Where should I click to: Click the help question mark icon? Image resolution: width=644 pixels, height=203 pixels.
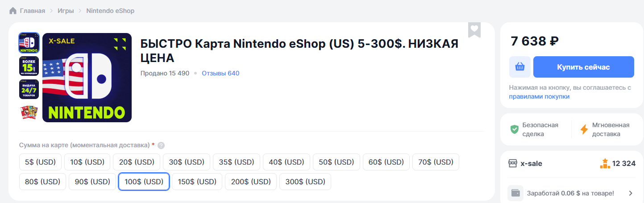(161, 145)
